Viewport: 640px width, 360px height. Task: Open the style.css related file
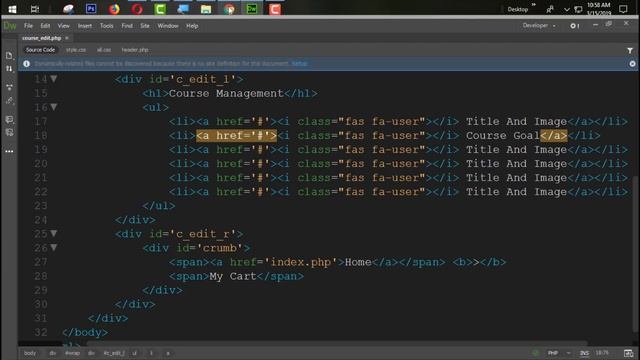76,50
